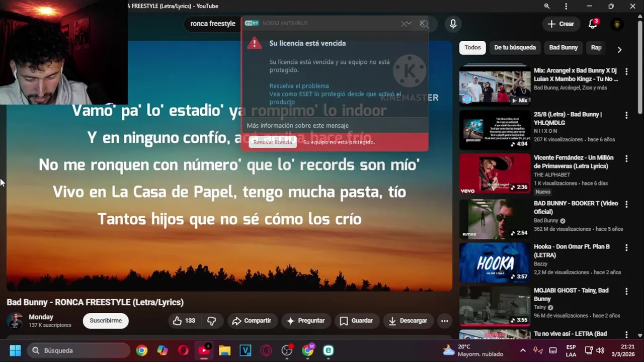Viewport: 644px width, 362px height.
Task: Like the video (133 likes)
Action: (184, 321)
